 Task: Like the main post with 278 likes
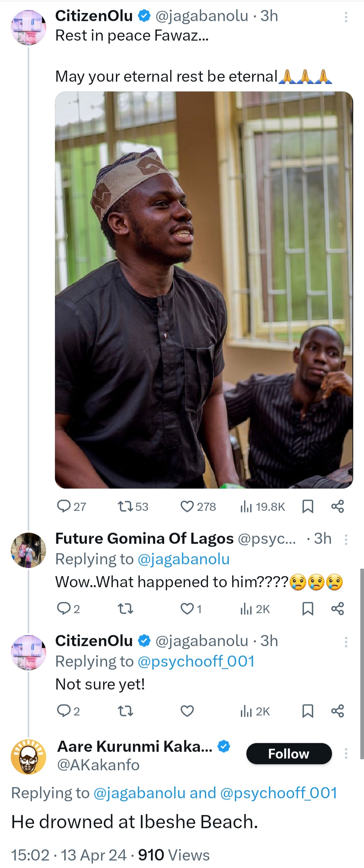(187, 506)
